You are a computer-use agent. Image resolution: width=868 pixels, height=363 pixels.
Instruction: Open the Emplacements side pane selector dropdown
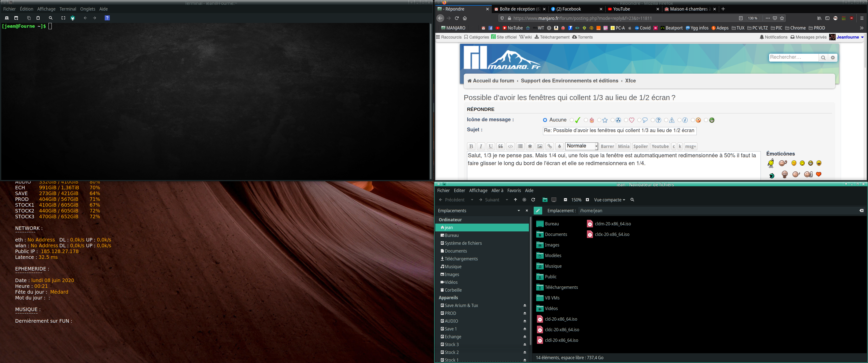[x=519, y=211]
